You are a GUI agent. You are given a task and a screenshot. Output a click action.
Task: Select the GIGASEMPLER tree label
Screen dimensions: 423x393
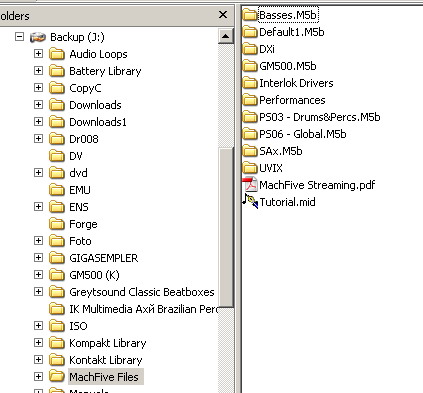coord(104,258)
